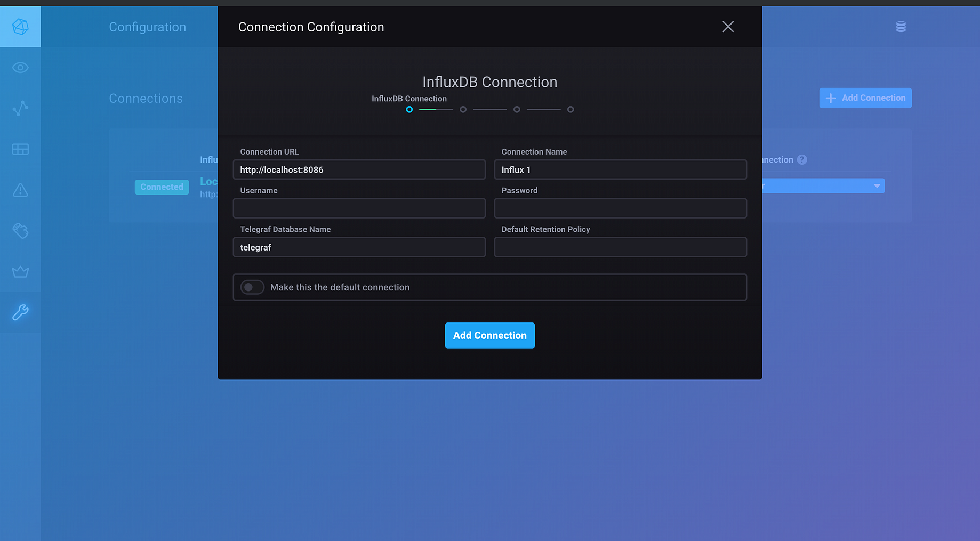
Task: Click the 'Configuration' page heading
Action: coord(148,27)
